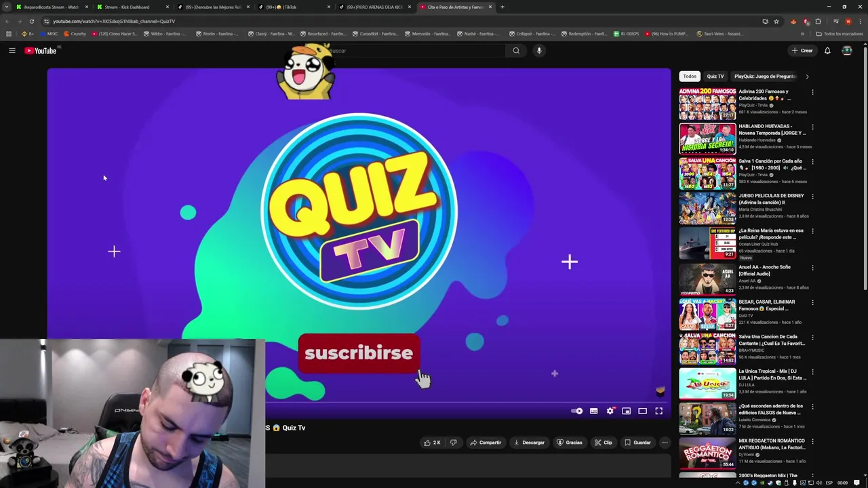Open options for Adivina 200 Famosos video
The width and height of the screenshot is (868, 488).
pos(812,92)
